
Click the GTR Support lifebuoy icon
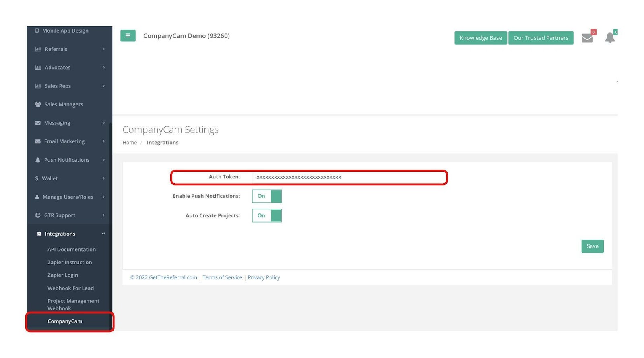pos(38,215)
